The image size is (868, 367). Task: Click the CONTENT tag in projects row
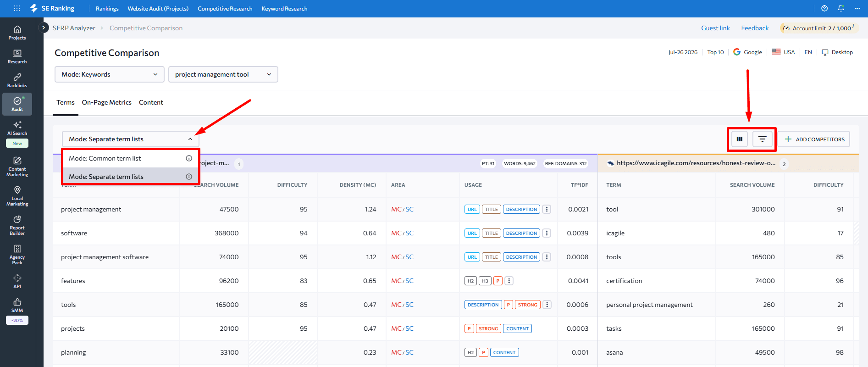click(x=518, y=328)
